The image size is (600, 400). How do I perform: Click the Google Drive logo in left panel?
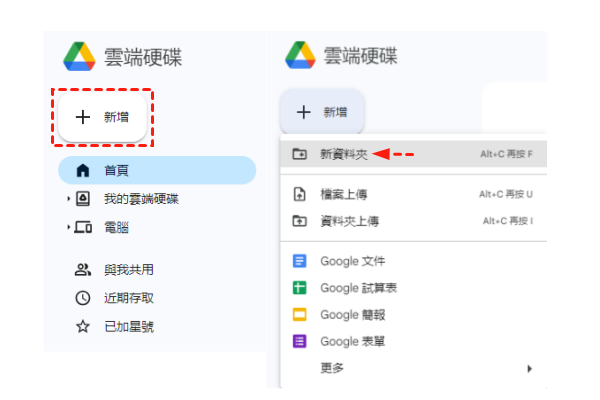coord(79,57)
